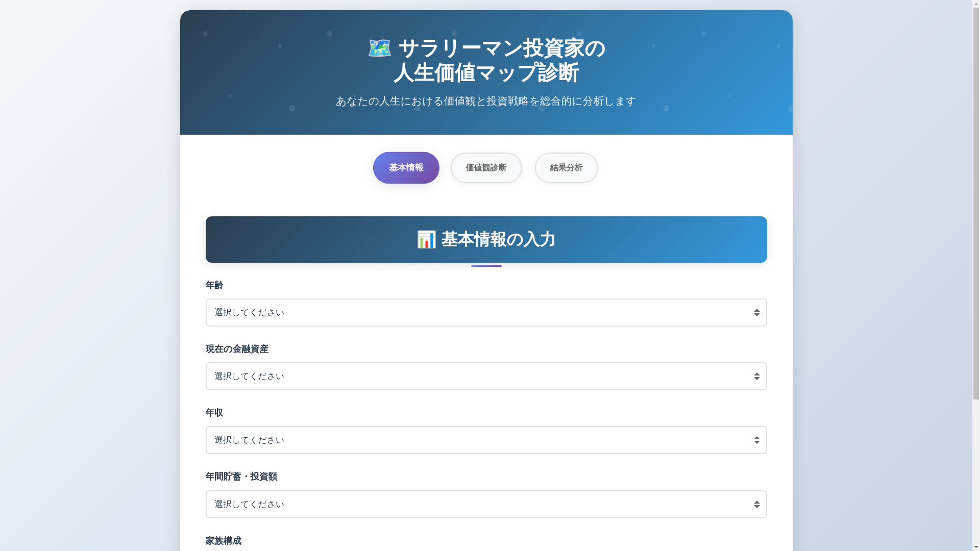This screenshot has height=551, width=980.
Task: Click the vertical scrollbar thumb
Action: coord(976,204)
